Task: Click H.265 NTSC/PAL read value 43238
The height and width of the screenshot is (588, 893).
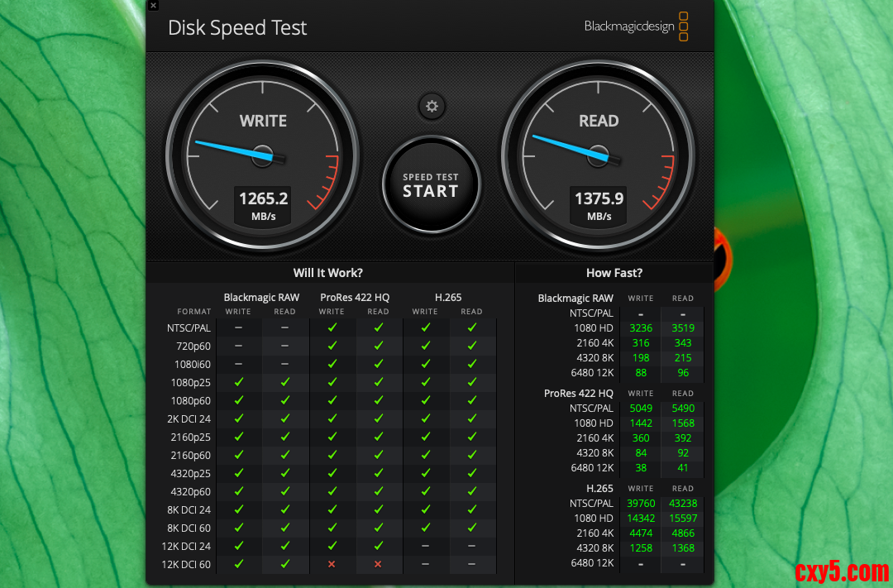Action: tap(683, 504)
